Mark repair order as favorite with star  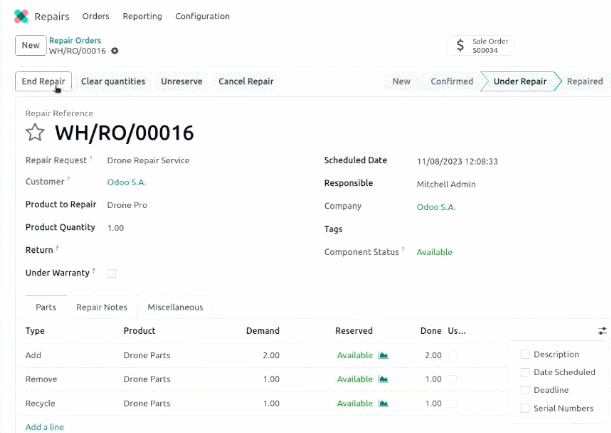pos(35,133)
